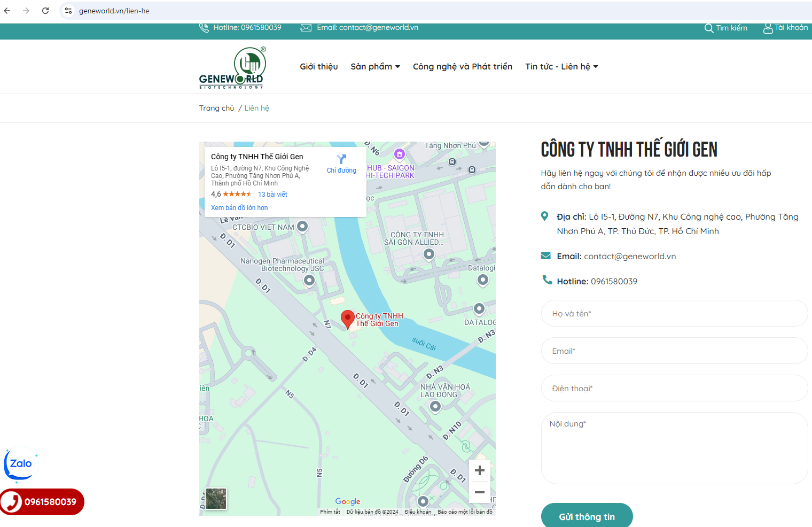Open Tìm kiếm search text
812x527 pixels.
pyautogui.click(x=732, y=28)
